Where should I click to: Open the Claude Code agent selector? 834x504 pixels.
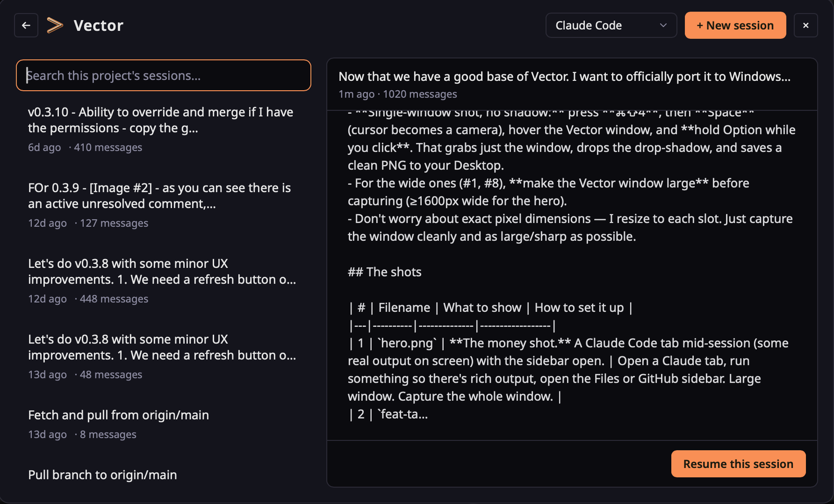(611, 25)
